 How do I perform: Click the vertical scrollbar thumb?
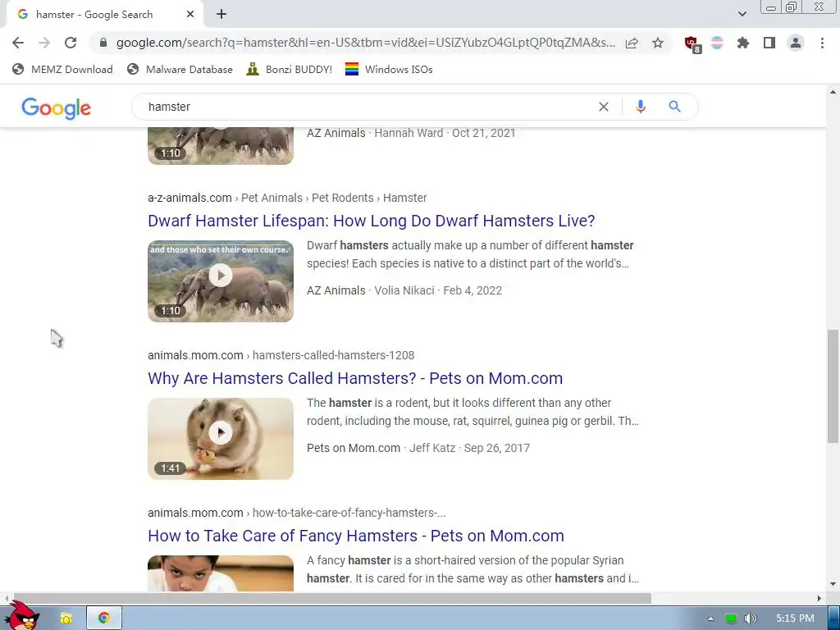click(833, 386)
